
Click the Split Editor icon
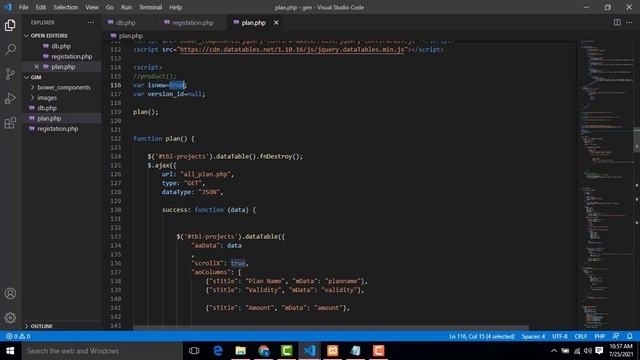coord(617,22)
